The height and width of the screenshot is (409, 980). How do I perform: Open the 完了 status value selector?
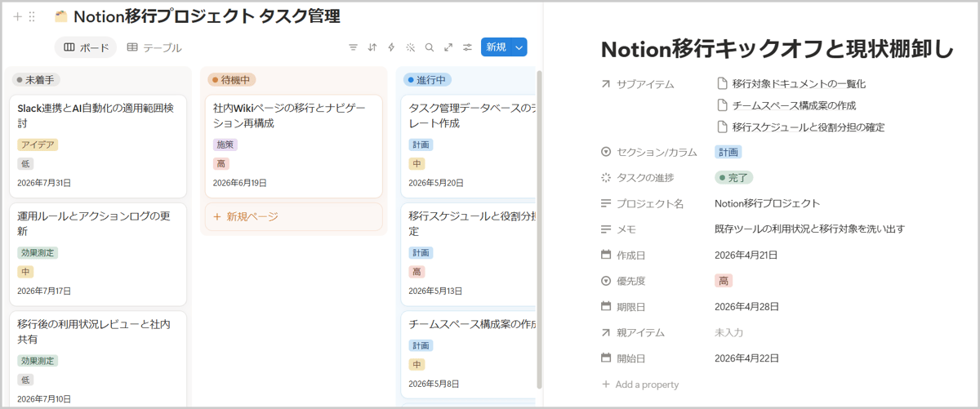pos(733,177)
